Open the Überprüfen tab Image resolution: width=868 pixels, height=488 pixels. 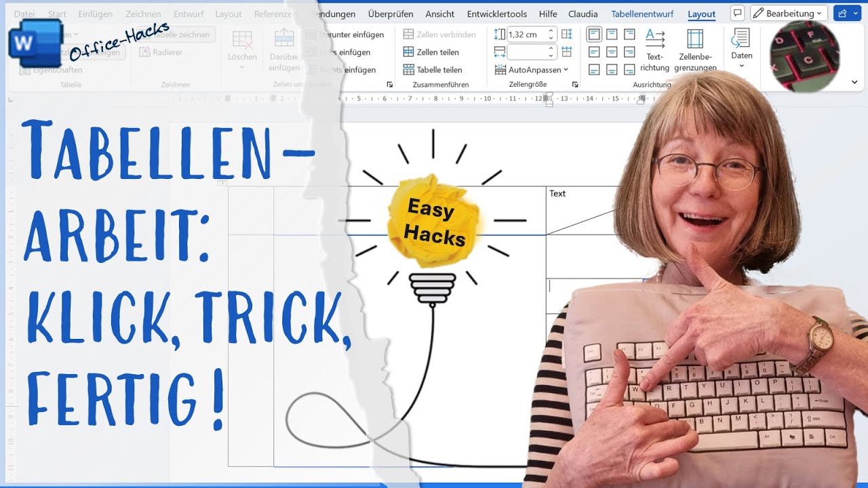click(x=390, y=14)
